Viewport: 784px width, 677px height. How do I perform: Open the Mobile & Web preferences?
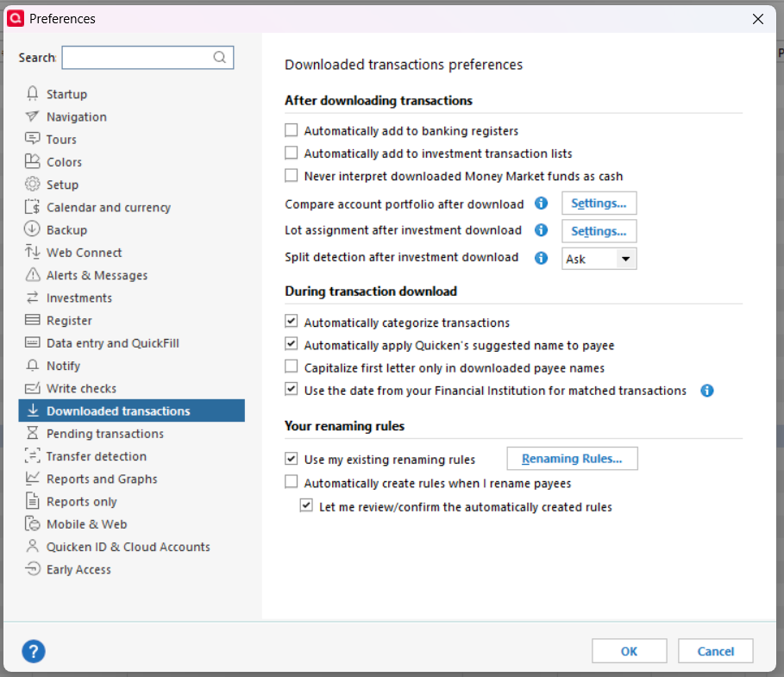click(87, 524)
